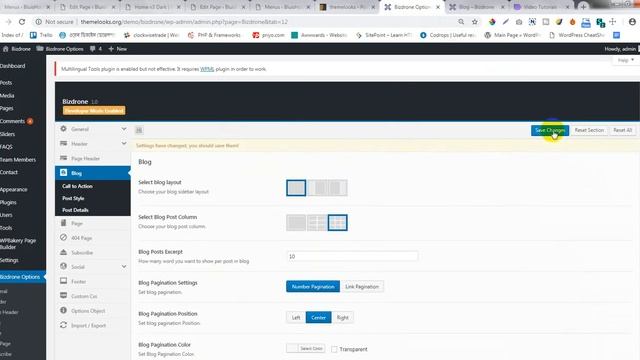
Task: Select the left sidebar blog layout thumbnail
Action: tap(317, 188)
